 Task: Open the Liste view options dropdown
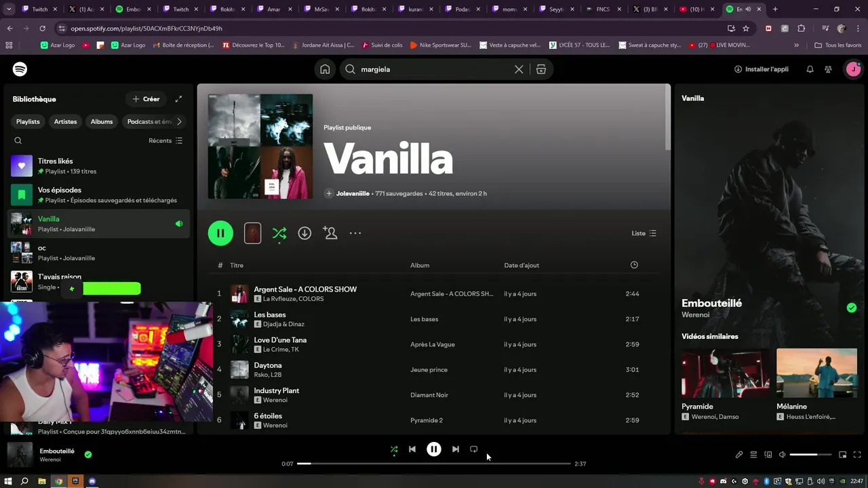644,233
